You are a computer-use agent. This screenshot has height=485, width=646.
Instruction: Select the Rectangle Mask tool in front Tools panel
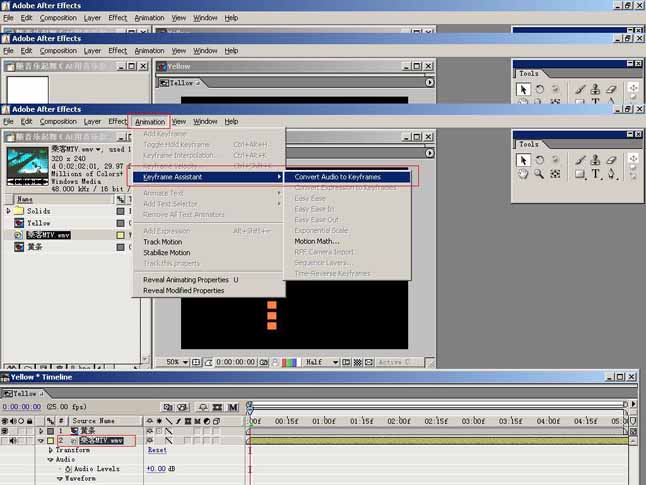click(x=580, y=174)
